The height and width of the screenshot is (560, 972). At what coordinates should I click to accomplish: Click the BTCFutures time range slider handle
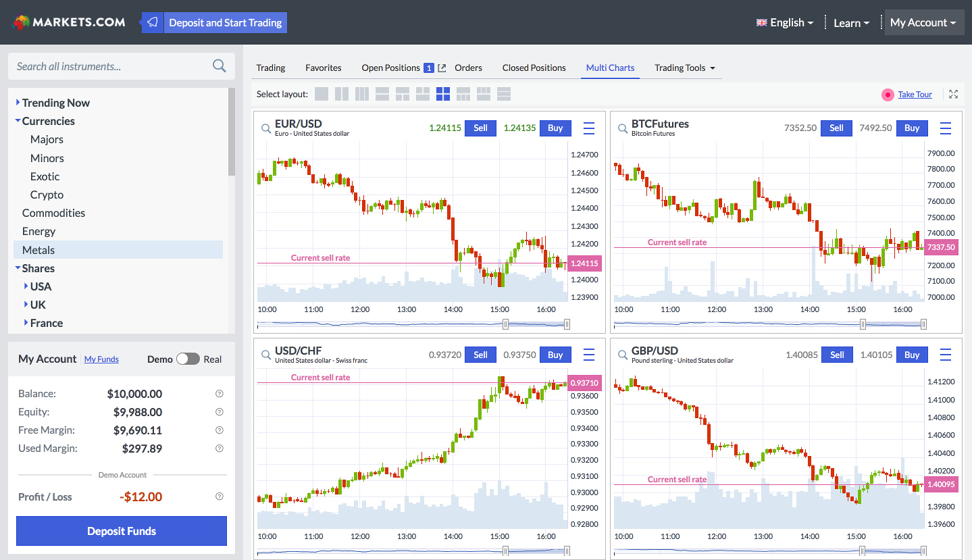pos(862,324)
